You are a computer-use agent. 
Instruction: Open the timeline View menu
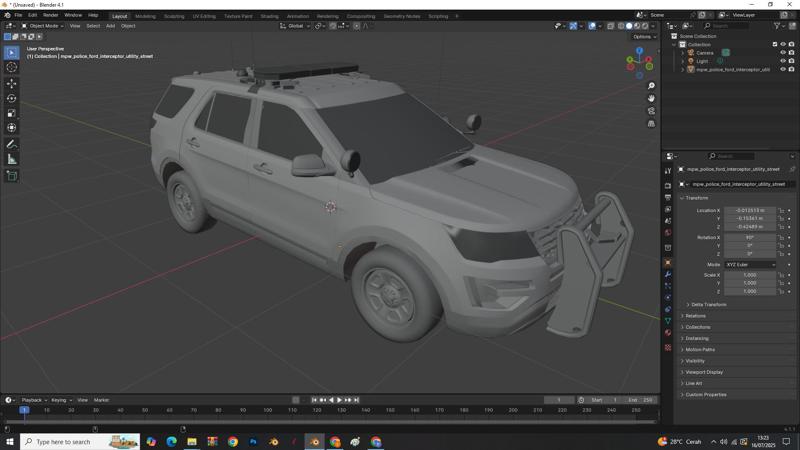pos(82,400)
